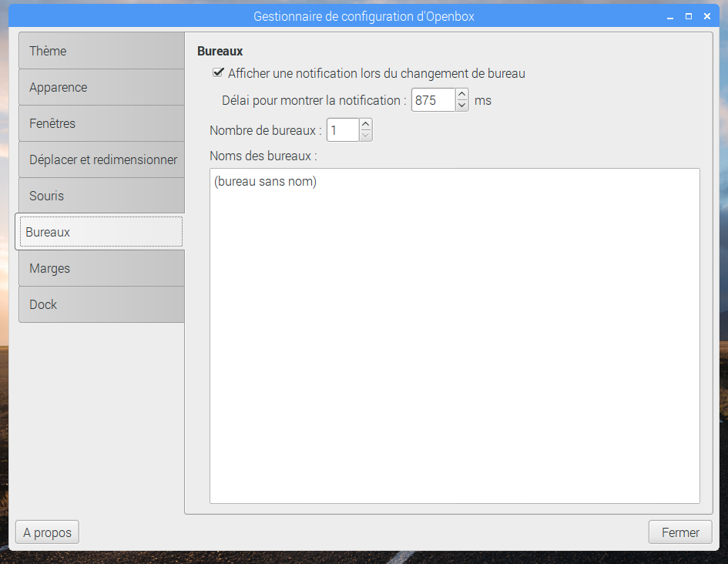Select the Fenêtres tab
Viewport: 728px width, 564px height.
point(102,123)
